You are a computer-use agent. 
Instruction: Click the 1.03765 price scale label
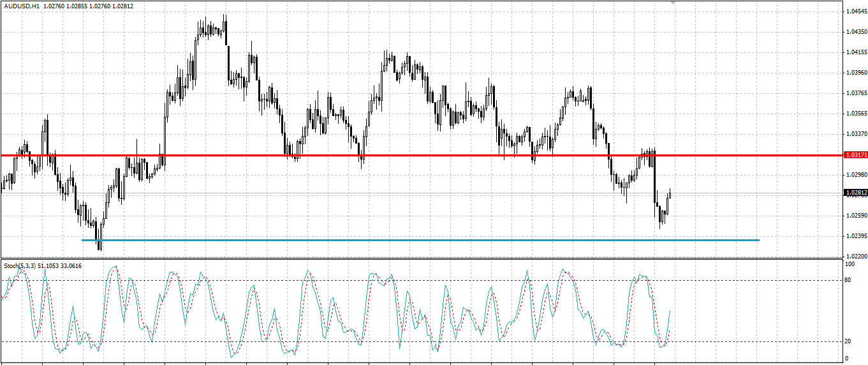coord(856,93)
